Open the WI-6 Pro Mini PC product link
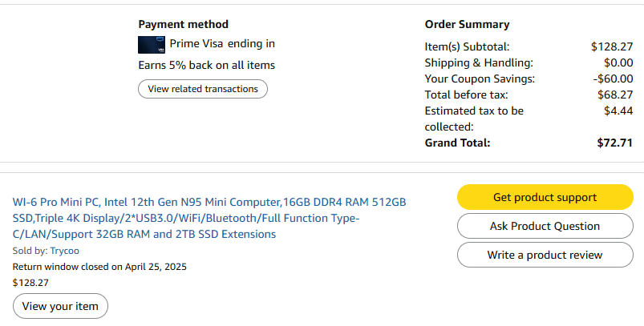The height and width of the screenshot is (326, 644). click(209, 218)
